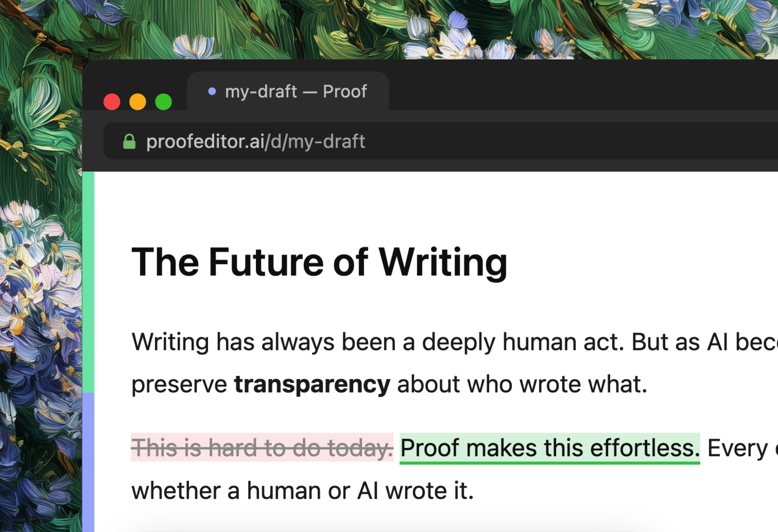Maximize window with the green button

coord(163,102)
